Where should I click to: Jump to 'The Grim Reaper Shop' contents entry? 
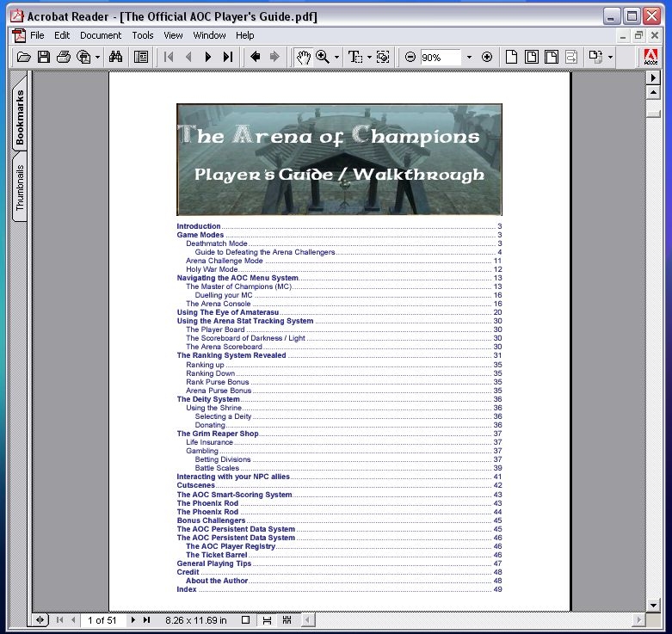tap(217, 434)
